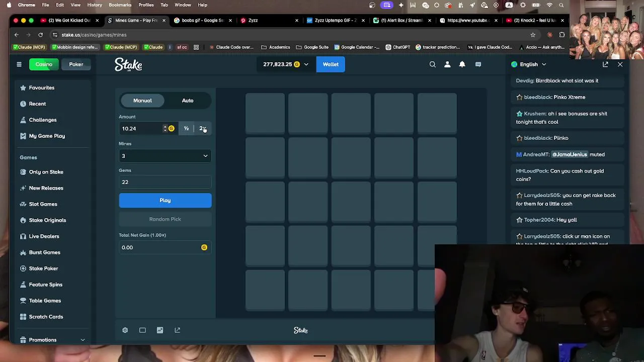Open Feature Spins category
Image resolution: width=644 pixels, height=362 pixels.
(45, 285)
